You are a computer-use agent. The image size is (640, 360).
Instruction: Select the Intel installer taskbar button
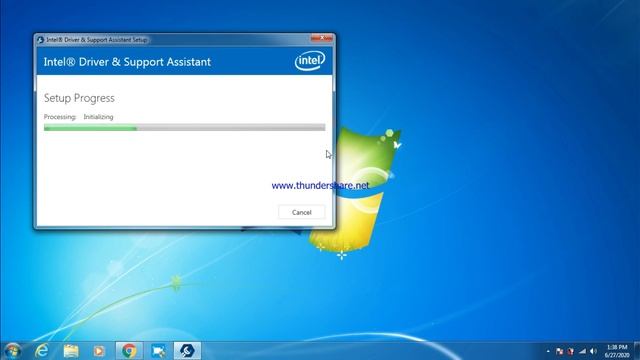click(x=187, y=351)
